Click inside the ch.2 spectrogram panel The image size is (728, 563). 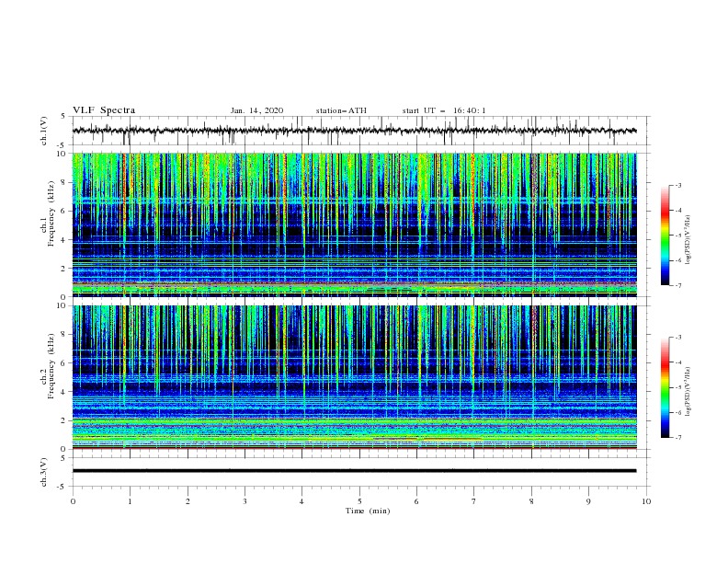[354, 377]
